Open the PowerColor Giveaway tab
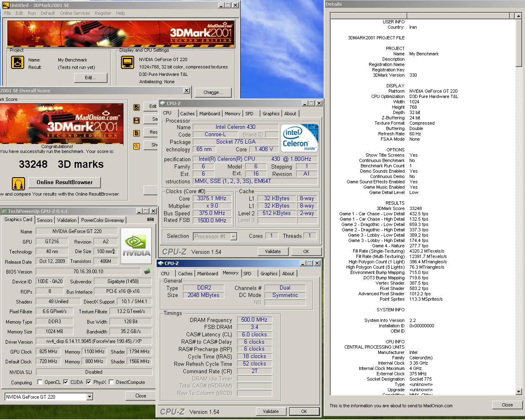The image size is (525, 420). coord(103,220)
